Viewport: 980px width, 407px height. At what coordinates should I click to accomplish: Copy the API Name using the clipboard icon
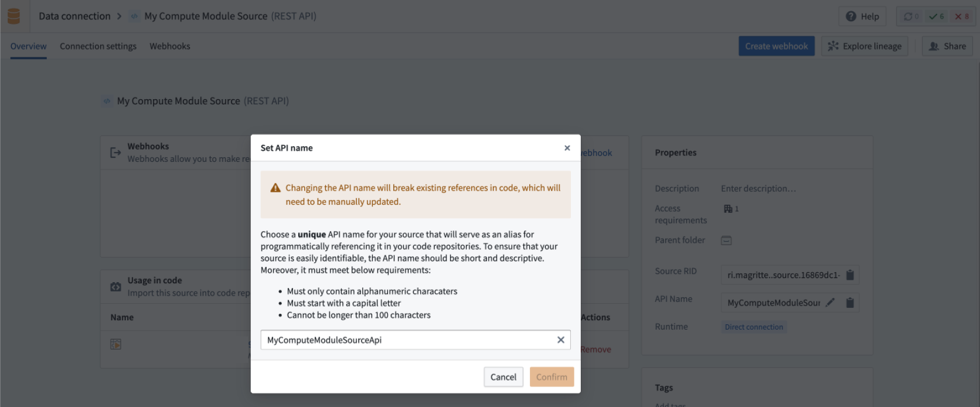pyautogui.click(x=849, y=302)
